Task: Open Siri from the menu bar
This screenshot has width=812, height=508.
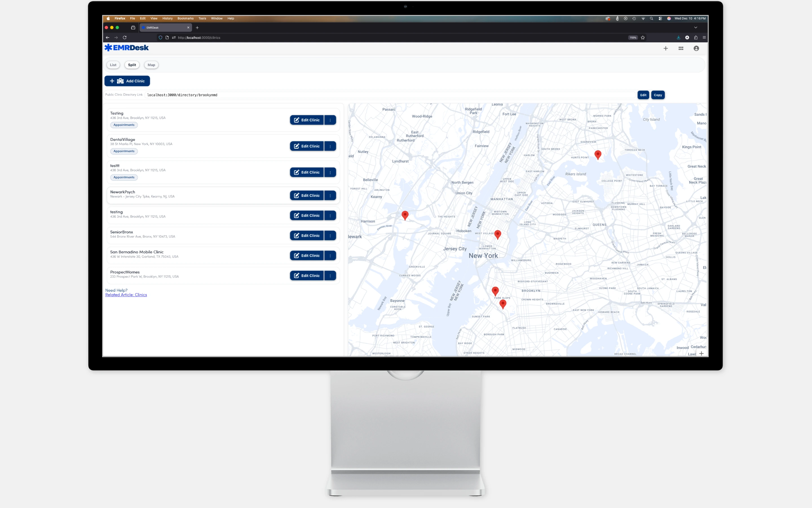Action: pyautogui.click(x=669, y=18)
